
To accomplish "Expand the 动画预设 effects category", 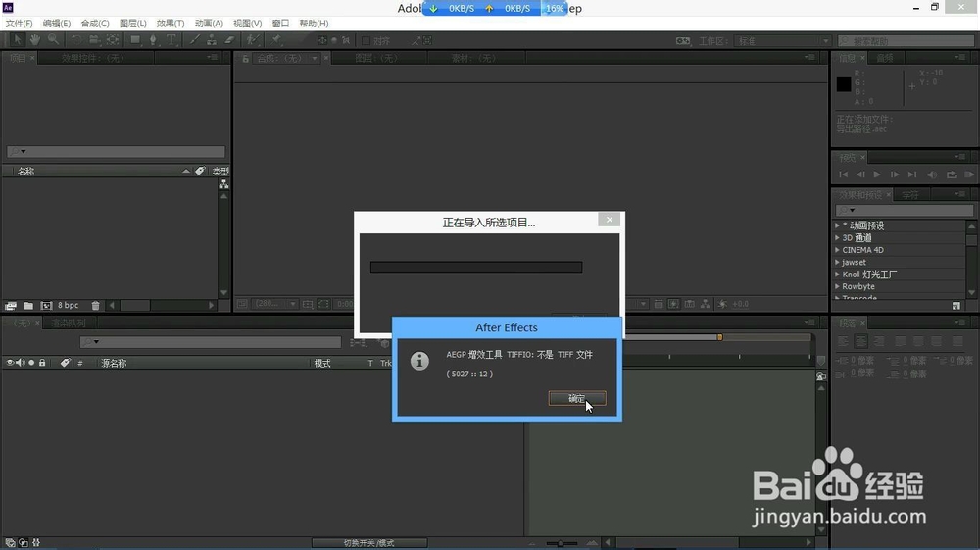I will 838,225.
